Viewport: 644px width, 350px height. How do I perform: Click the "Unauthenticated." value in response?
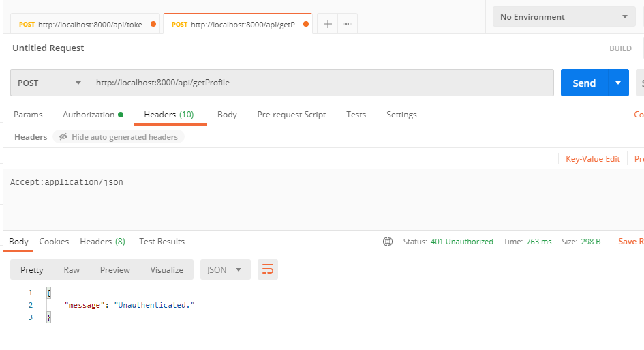(x=155, y=305)
